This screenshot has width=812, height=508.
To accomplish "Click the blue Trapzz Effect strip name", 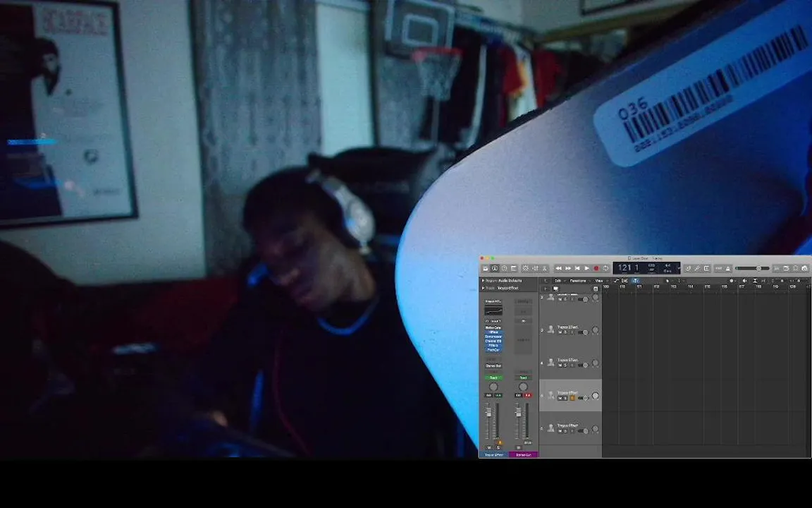I will point(494,454).
